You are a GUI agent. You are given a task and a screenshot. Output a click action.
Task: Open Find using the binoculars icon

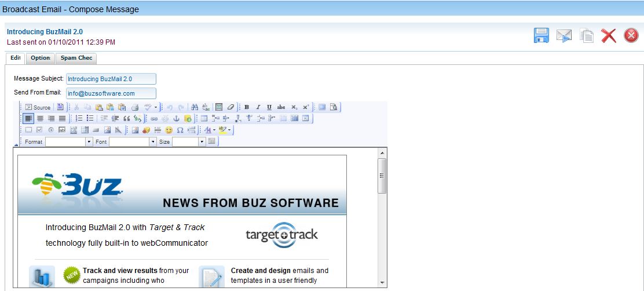click(x=195, y=107)
